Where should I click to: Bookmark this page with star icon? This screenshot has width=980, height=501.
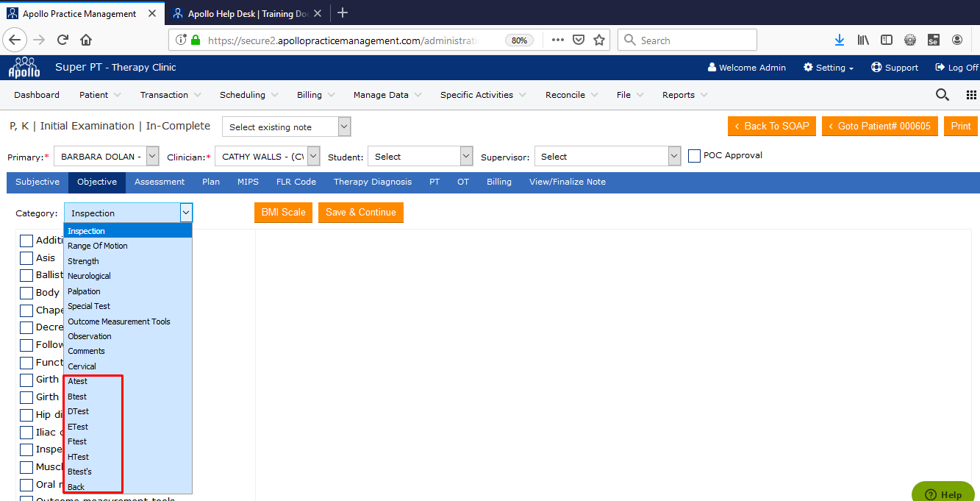click(x=599, y=40)
